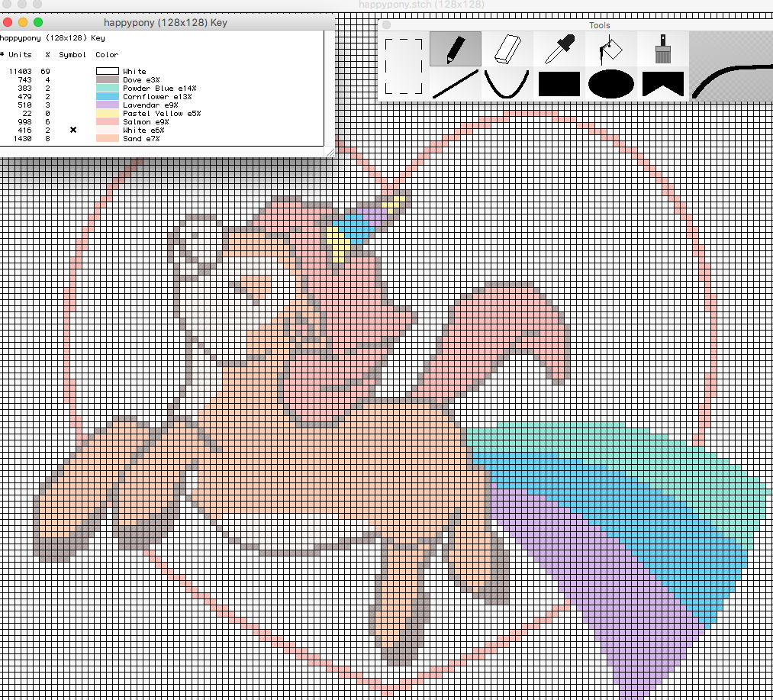Select the filled Polygon shape tool
The height and width of the screenshot is (700, 773).
(663, 84)
